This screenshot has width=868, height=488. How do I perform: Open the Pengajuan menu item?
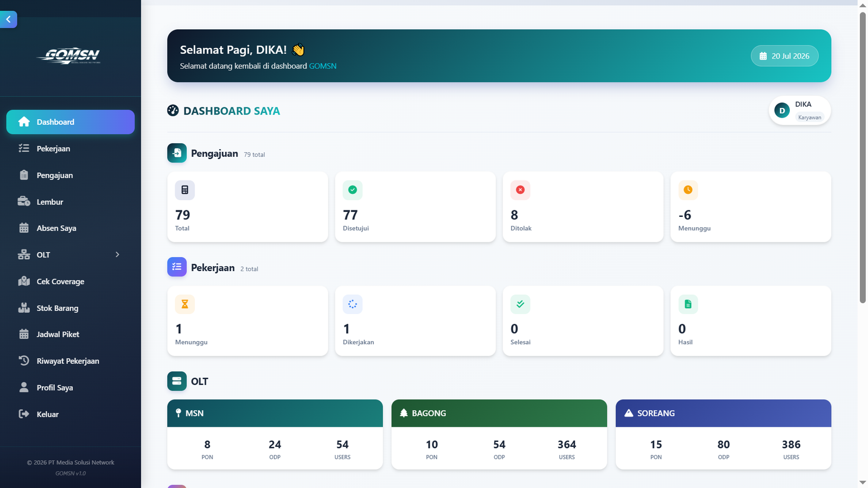point(71,175)
